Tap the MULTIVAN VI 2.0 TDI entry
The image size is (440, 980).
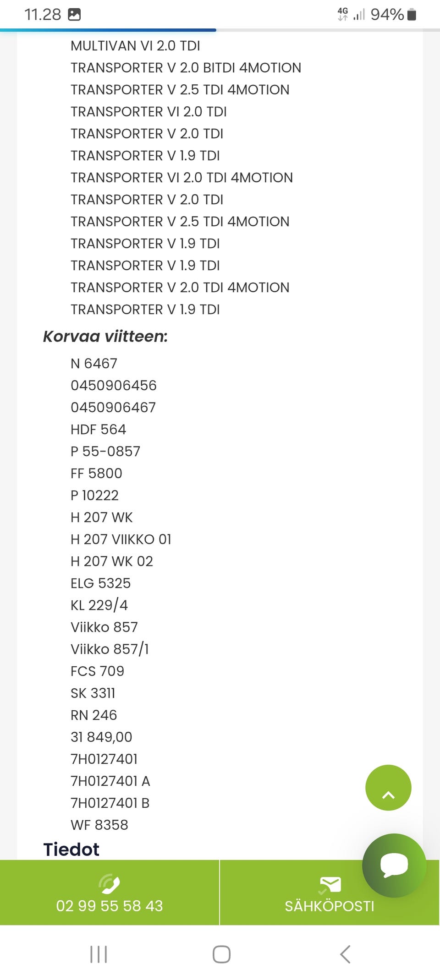135,46
